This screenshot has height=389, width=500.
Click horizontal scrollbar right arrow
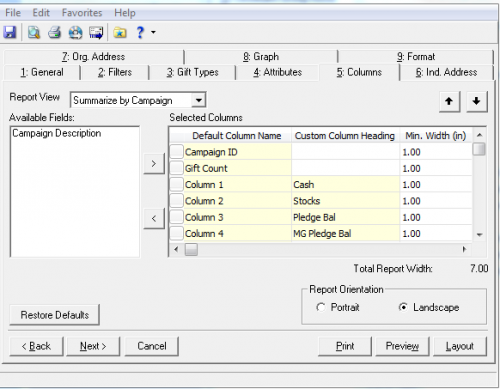coord(464,249)
